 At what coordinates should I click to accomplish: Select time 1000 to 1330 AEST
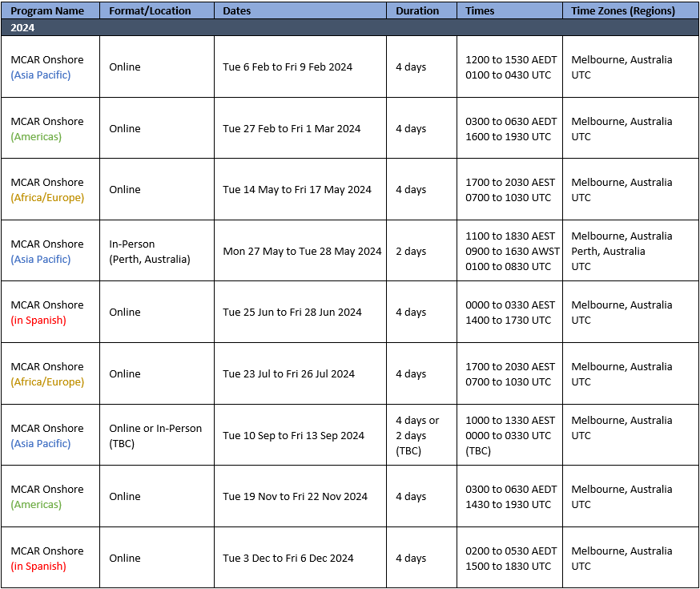(510, 421)
